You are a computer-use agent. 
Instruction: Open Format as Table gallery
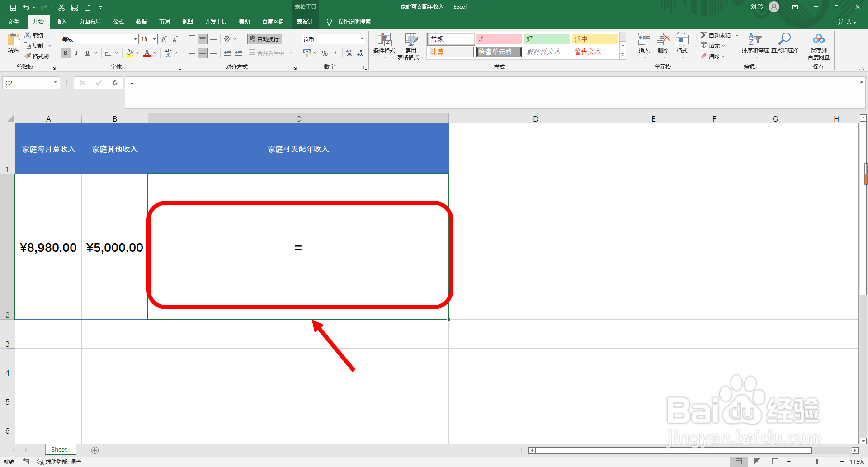[410, 46]
